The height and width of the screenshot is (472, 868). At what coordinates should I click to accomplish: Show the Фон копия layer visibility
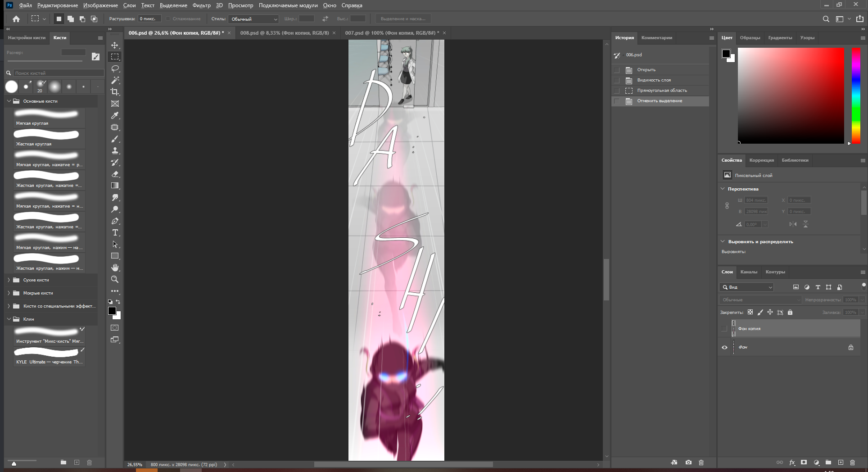coord(724,329)
